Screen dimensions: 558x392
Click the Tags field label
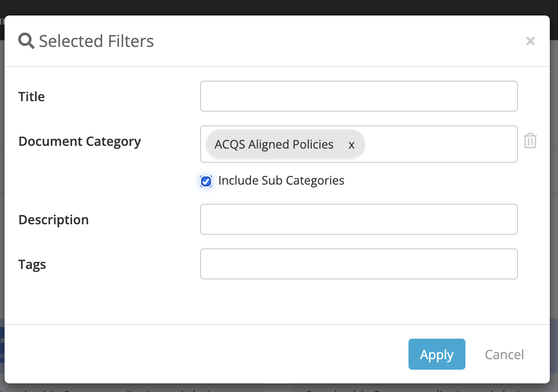pyautogui.click(x=32, y=264)
